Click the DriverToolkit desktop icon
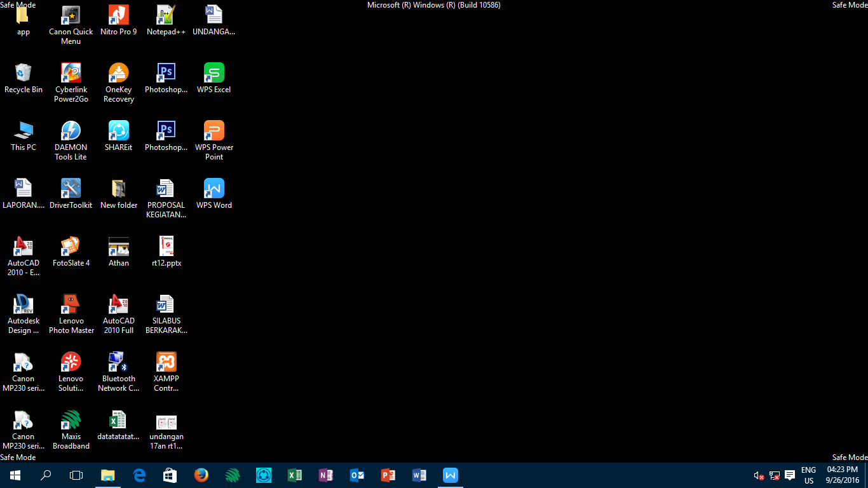868x488 pixels. pos(71,194)
